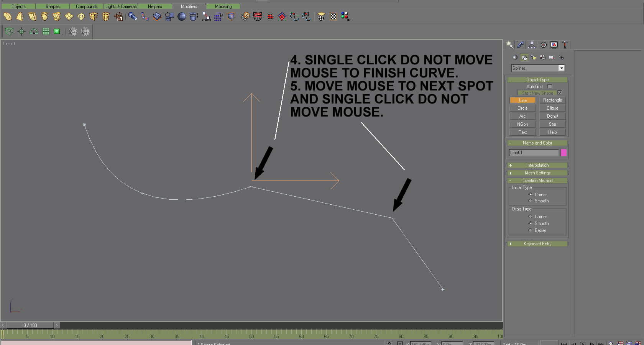Screen dimensions: 644x345
Task: Expand the Keyboard Entry rollout
Action: 537,244
